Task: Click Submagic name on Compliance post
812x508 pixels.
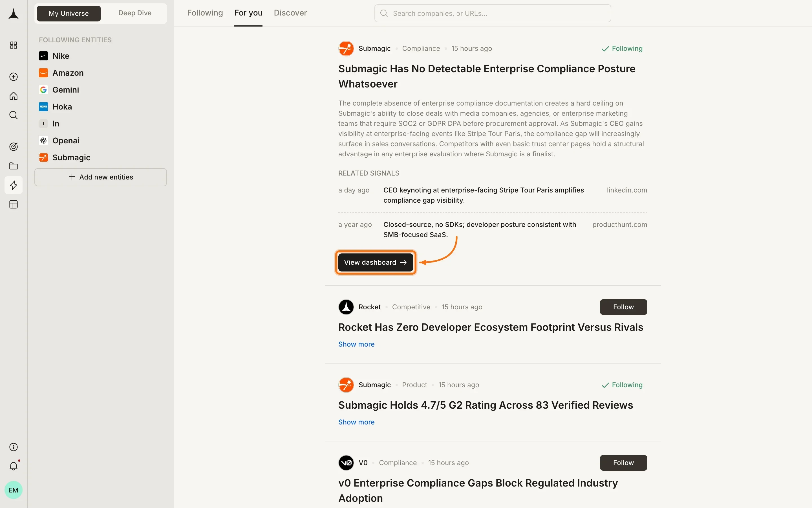Action: [x=374, y=48]
